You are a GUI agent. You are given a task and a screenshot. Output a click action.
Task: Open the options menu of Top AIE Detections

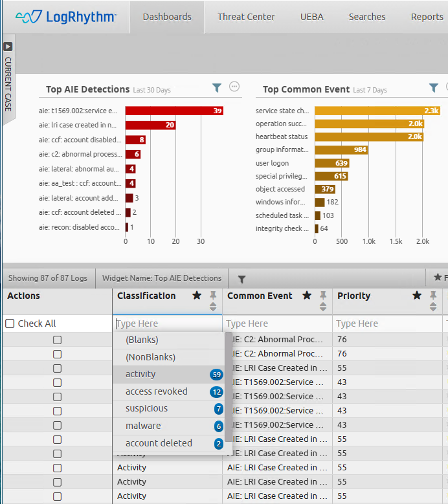pyautogui.click(x=234, y=87)
